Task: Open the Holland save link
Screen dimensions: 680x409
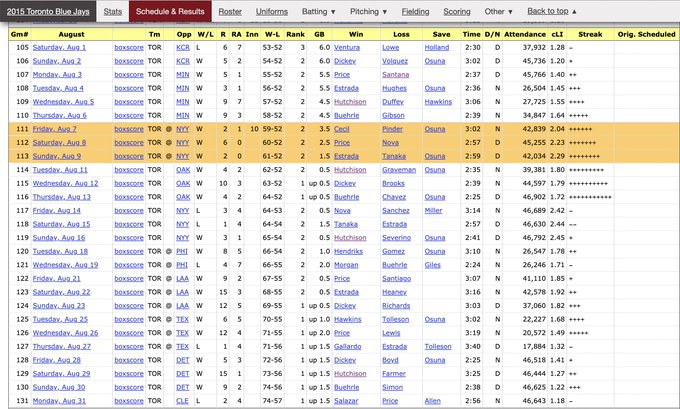Action: coord(437,47)
